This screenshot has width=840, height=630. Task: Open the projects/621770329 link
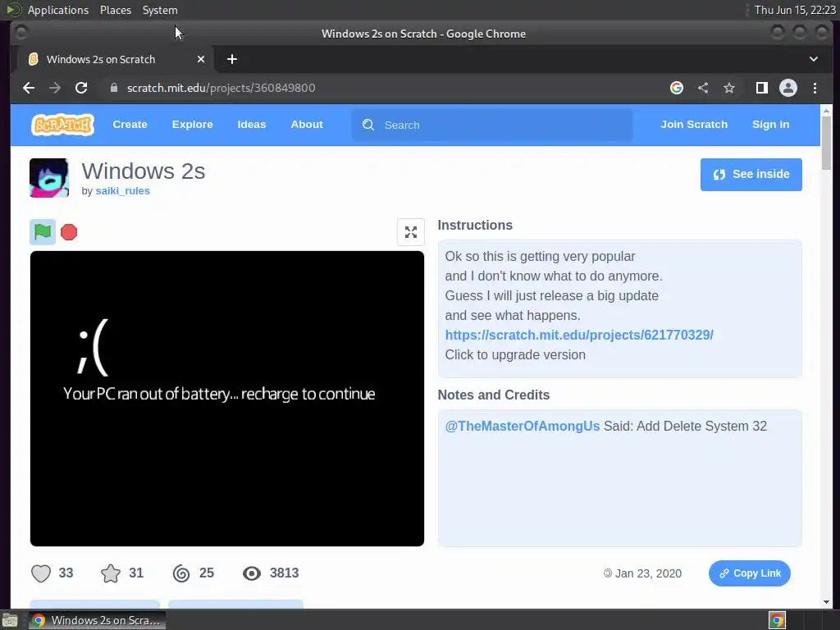pyautogui.click(x=579, y=335)
